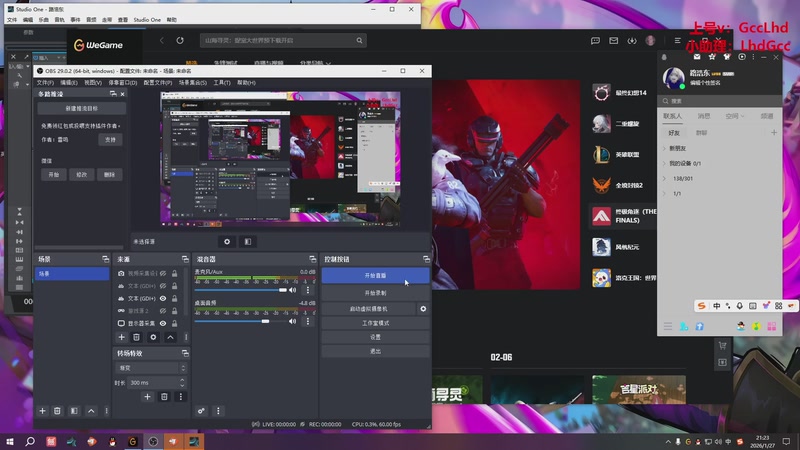Viewport: 800px width, 450px height.
Task: Open source properties gear in sources dock
Action: pyautogui.click(x=153, y=337)
